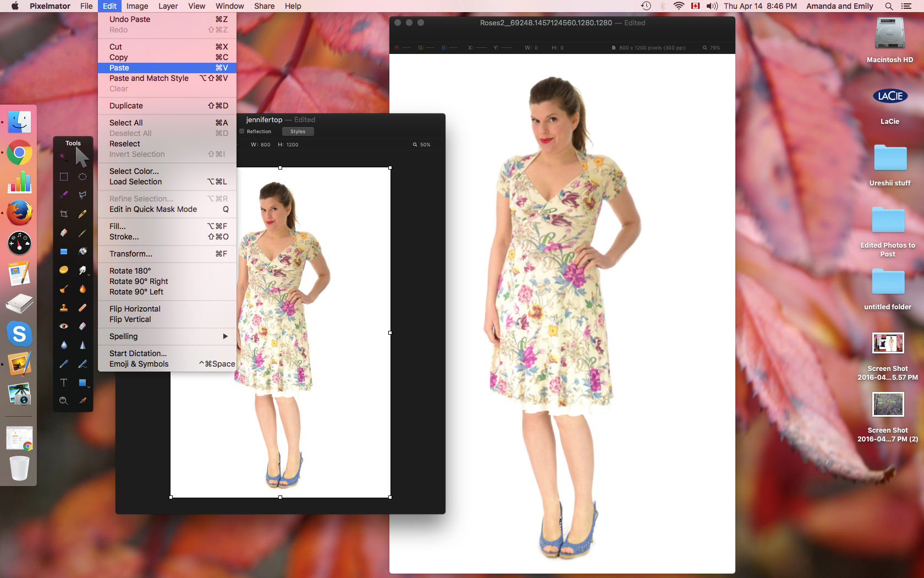The image size is (924, 578).
Task: Select the Gradient tool
Action: [x=64, y=252]
